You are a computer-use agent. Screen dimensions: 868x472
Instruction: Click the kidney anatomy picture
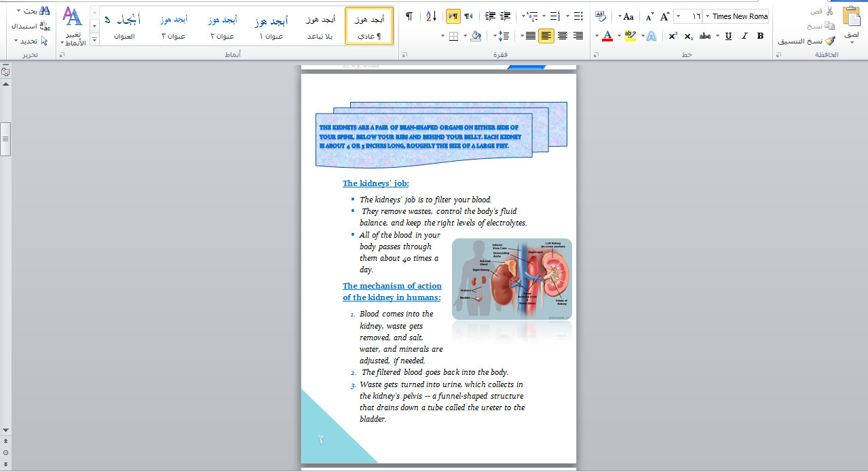pyautogui.click(x=512, y=278)
